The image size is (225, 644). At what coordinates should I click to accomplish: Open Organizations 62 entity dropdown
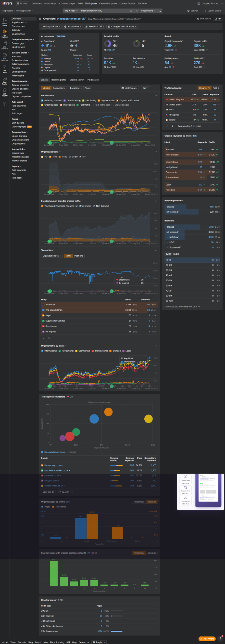pyautogui.click(x=51, y=256)
